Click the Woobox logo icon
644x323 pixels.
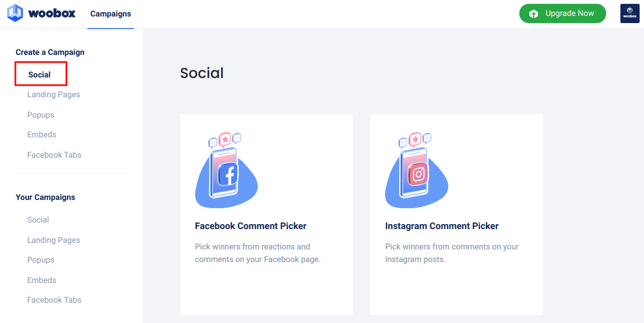[15, 13]
